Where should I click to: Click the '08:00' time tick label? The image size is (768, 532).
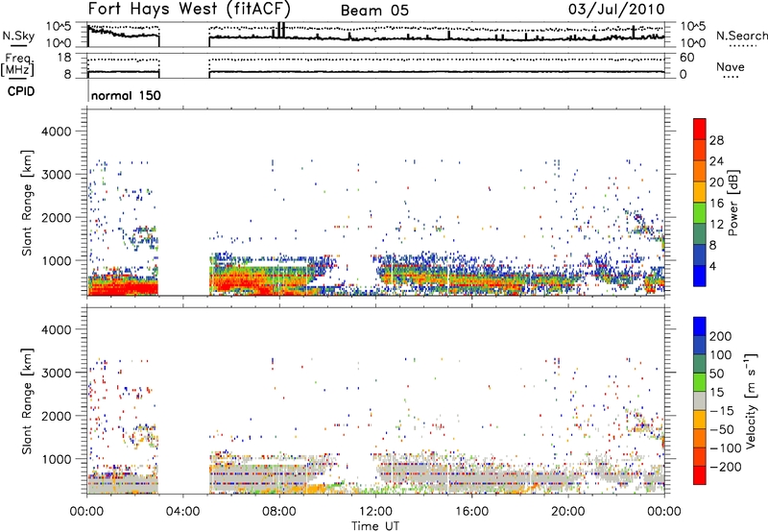[x=279, y=512]
